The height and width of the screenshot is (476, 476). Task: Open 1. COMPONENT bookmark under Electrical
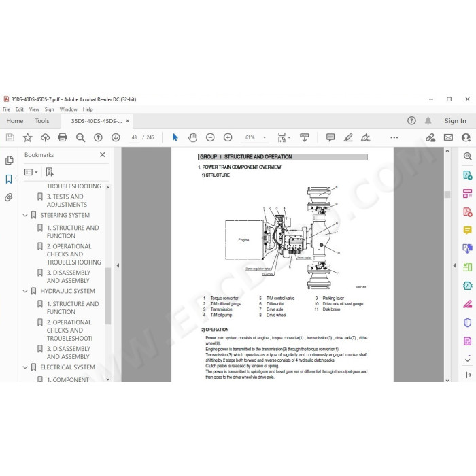click(68, 379)
